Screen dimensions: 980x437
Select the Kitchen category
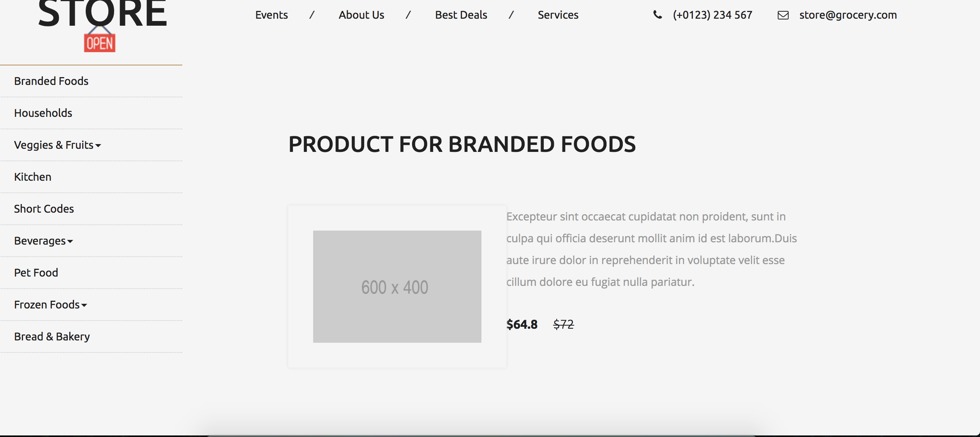pos(33,177)
